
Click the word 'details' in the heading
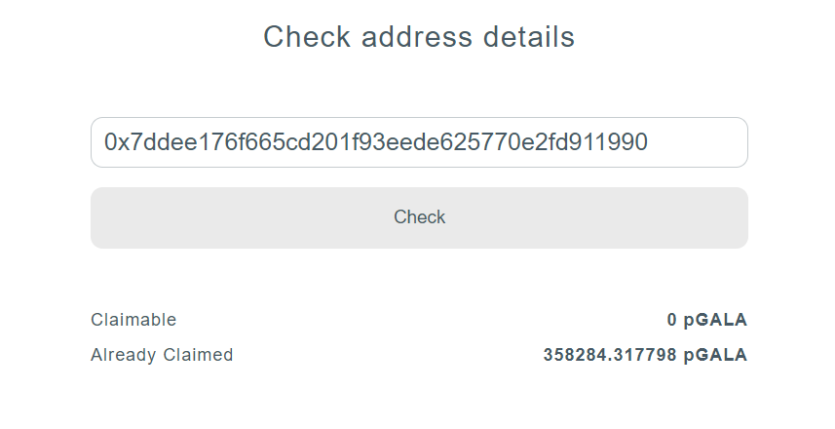[x=526, y=38]
